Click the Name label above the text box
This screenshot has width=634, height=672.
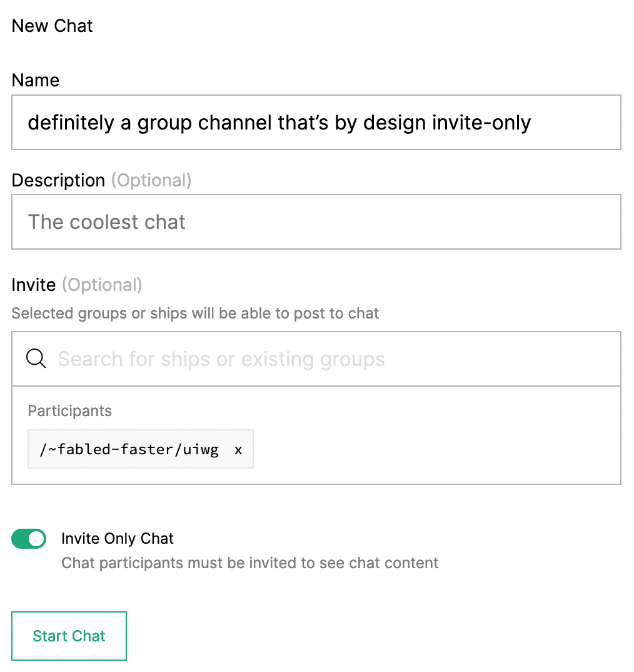point(35,80)
